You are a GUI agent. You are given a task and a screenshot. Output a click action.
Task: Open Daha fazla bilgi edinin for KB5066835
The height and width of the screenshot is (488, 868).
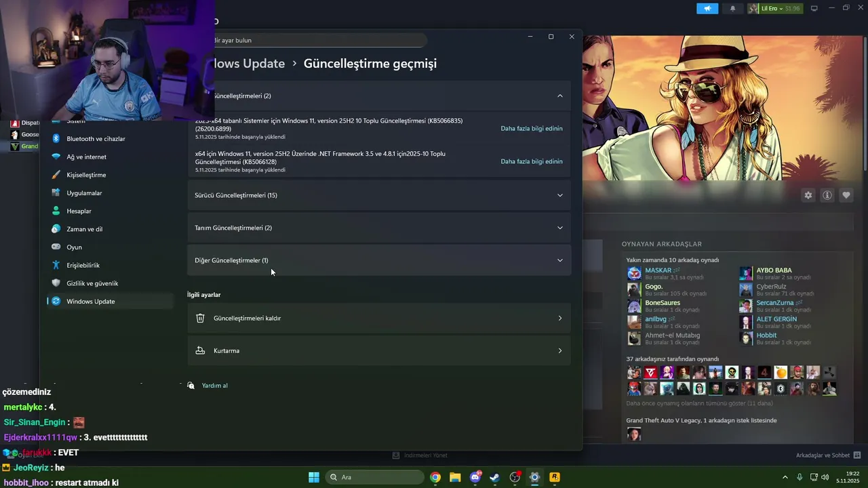click(x=532, y=128)
